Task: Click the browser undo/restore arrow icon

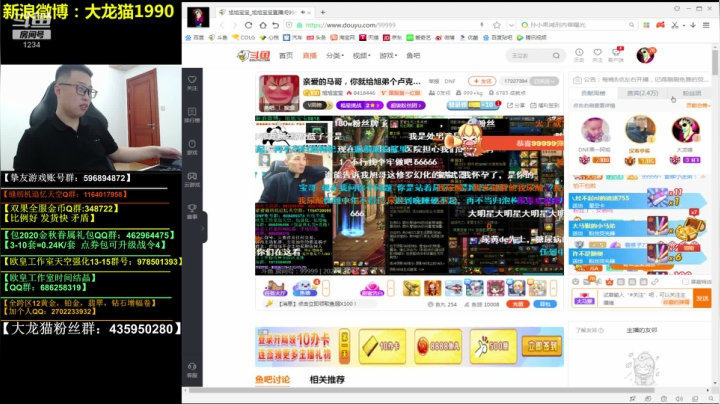Action: coord(276,25)
